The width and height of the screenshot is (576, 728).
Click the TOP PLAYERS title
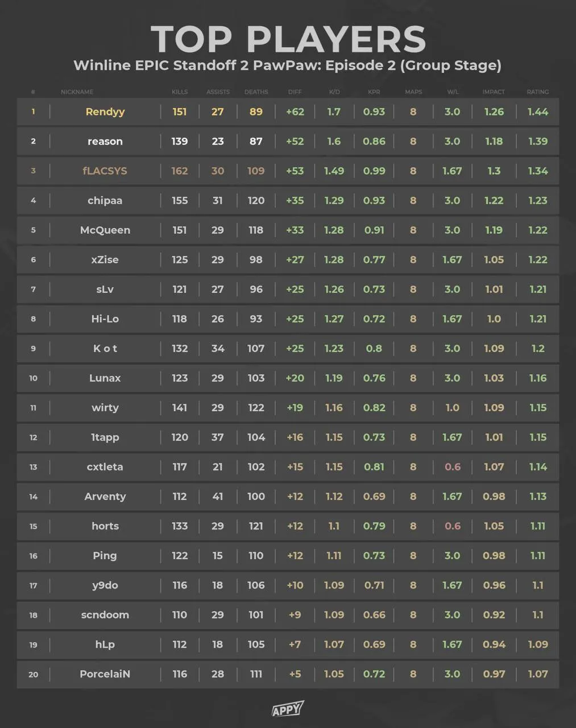click(x=288, y=39)
